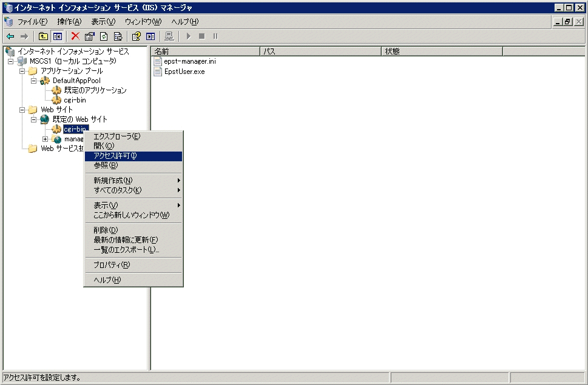Toggle the console tree show/hide icon
588x385 pixels.
58,36
